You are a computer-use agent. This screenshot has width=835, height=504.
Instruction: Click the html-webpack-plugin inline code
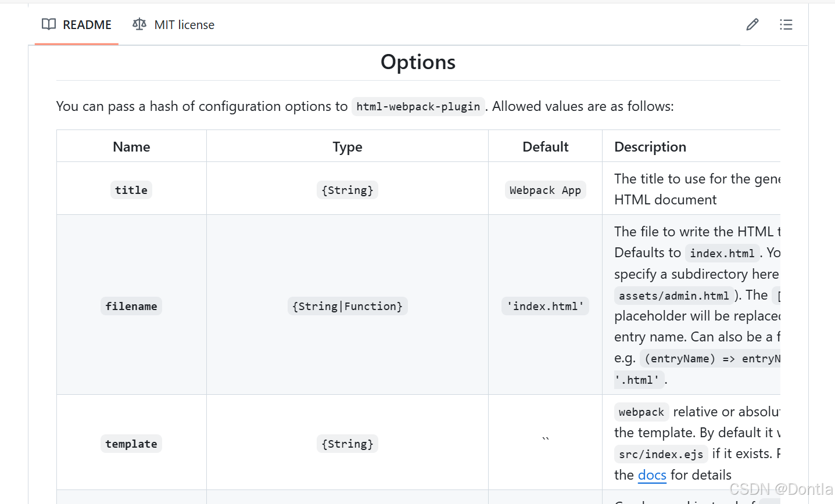418,107
